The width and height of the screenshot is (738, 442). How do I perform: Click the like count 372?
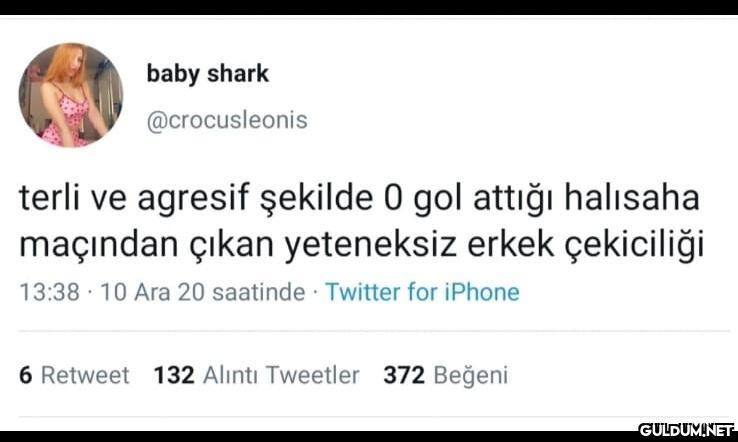point(404,375)
